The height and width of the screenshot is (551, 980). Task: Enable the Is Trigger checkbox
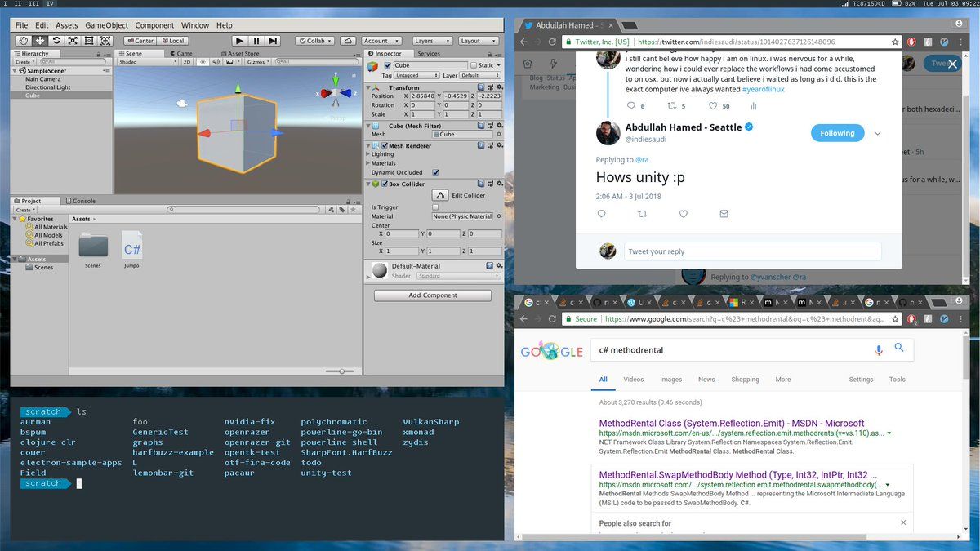pos(435,207)
